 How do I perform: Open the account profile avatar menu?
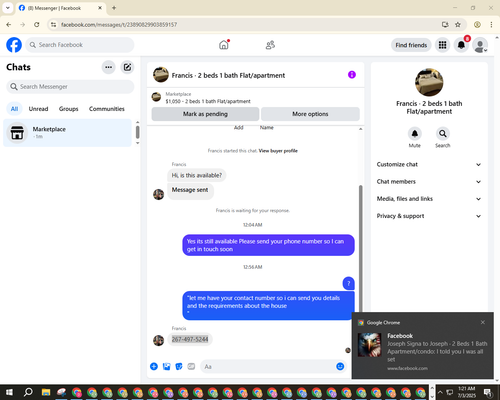tap(480, 45)
